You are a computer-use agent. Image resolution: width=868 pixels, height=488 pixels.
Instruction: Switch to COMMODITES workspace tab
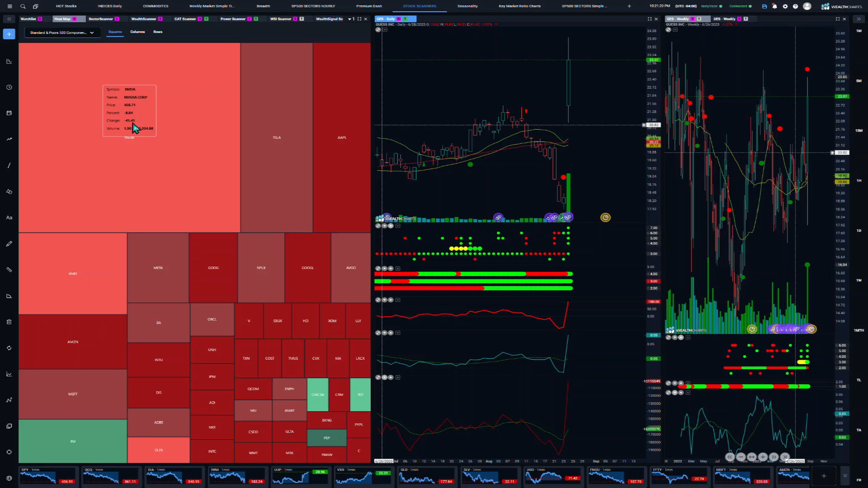tap(156, 6)
